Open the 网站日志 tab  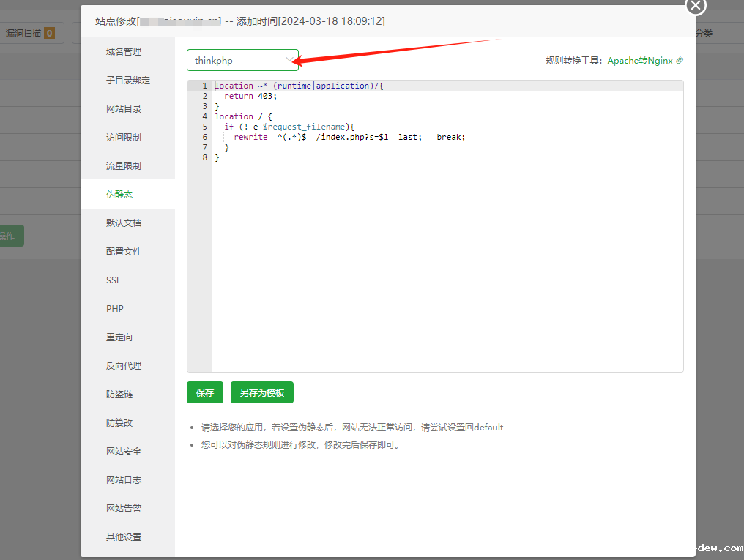point(124,480)
